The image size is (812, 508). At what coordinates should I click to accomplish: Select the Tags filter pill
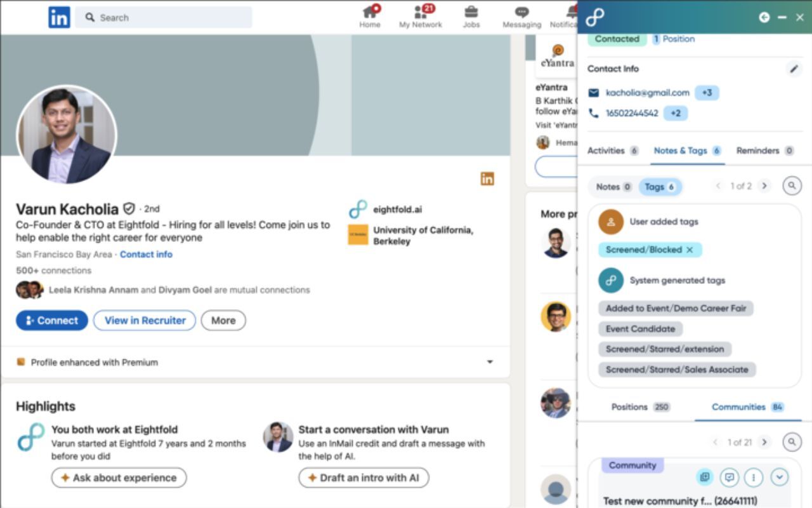point(660,187)
